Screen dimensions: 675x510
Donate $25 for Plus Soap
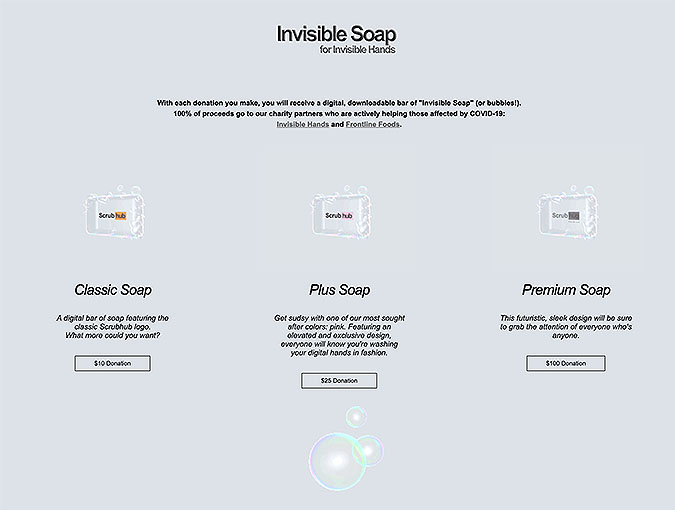click(339, 380)
